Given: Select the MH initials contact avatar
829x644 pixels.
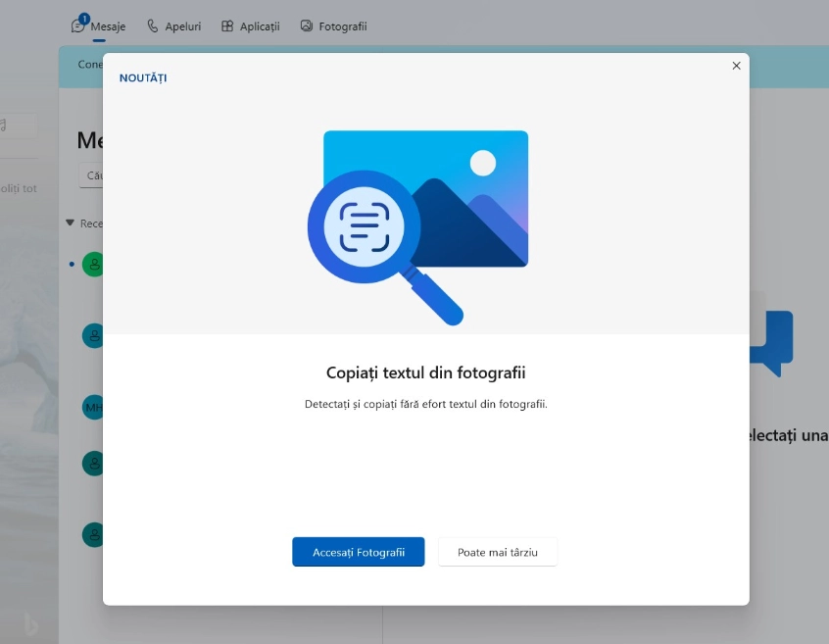Looking at the screenshot, I should pyautogui.click(x=93, y=407).
